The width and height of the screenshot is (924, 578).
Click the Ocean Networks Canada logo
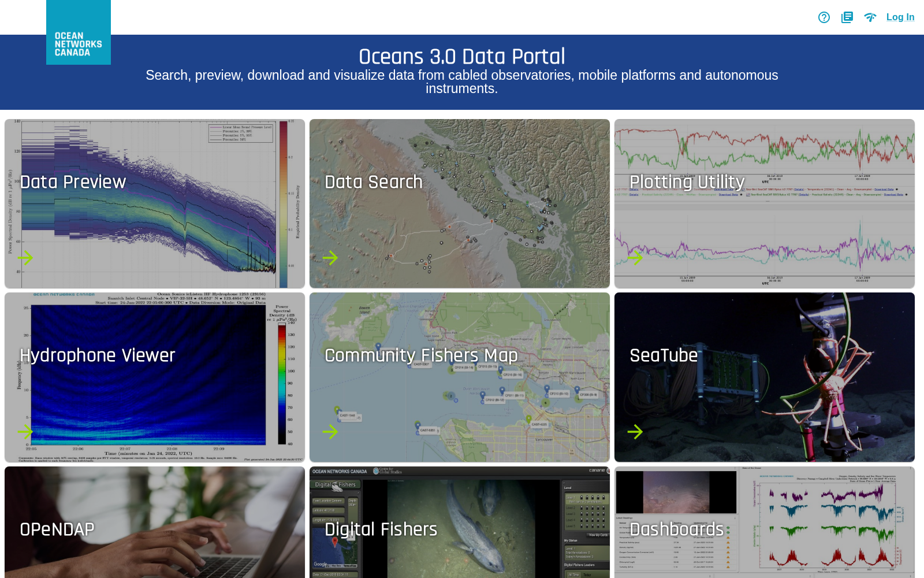[x=79, y=32]
